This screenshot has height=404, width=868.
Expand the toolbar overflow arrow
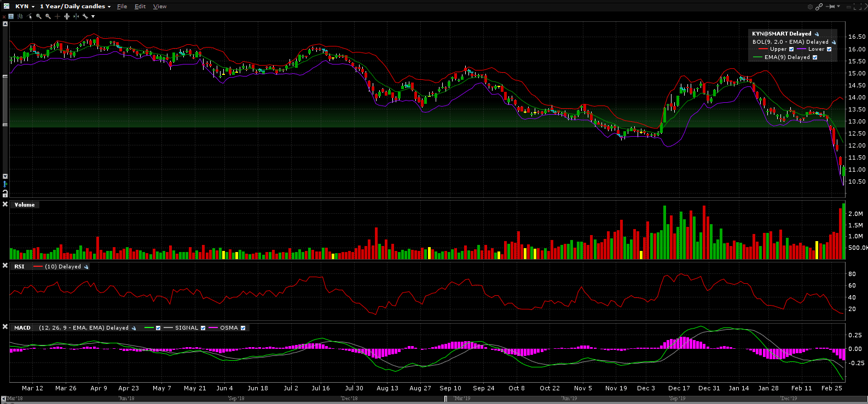93,16
